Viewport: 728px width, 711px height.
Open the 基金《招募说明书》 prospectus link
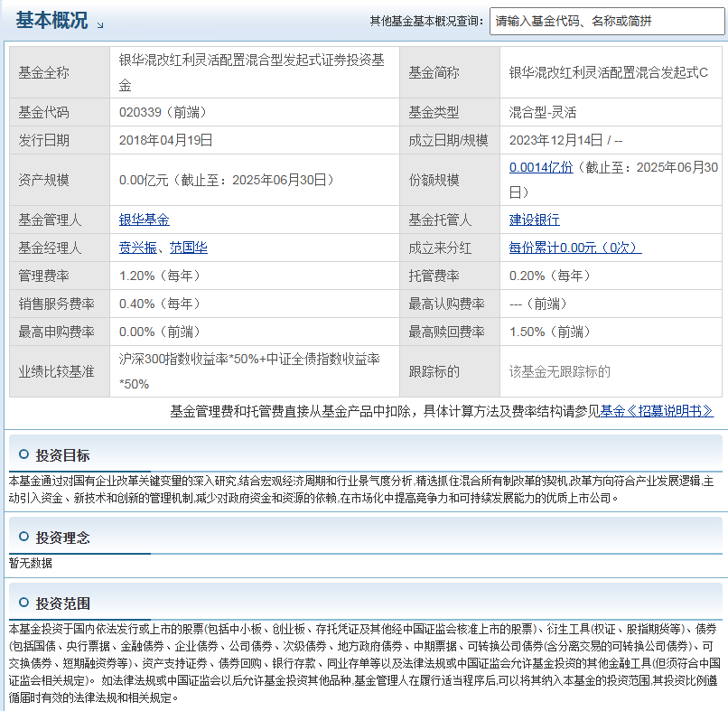(x=657, y=411)
